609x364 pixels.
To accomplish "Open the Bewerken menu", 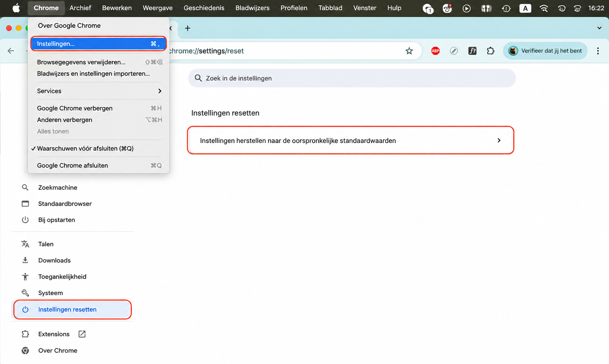I will click(x=117, y=8).
